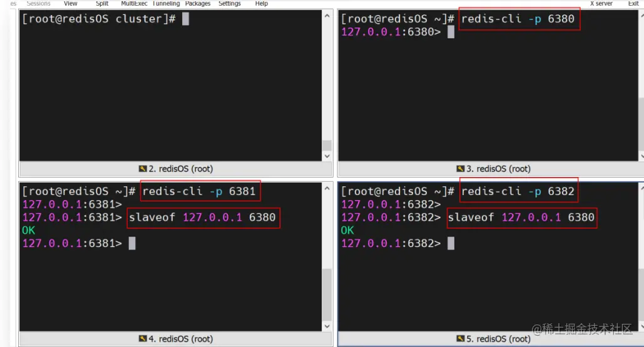Screen dimensions: 644x347
Task: Click 'slaveof 127.0.0.1 6380' in pane 5
Action: coord(521,218)
